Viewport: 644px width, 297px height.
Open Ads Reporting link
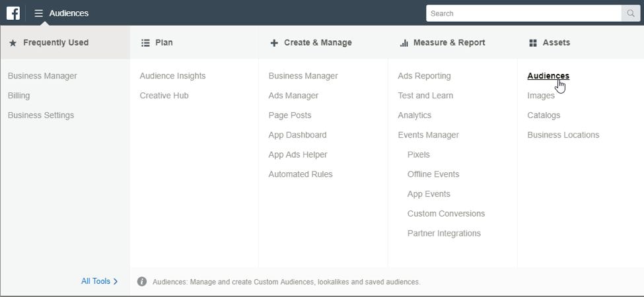[x=424, y=76]
